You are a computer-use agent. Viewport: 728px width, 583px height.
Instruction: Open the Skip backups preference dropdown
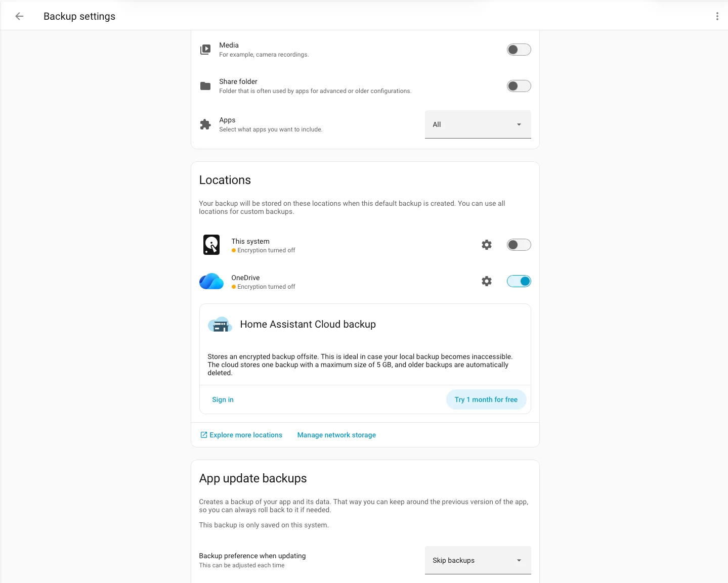tap(478, 560)
